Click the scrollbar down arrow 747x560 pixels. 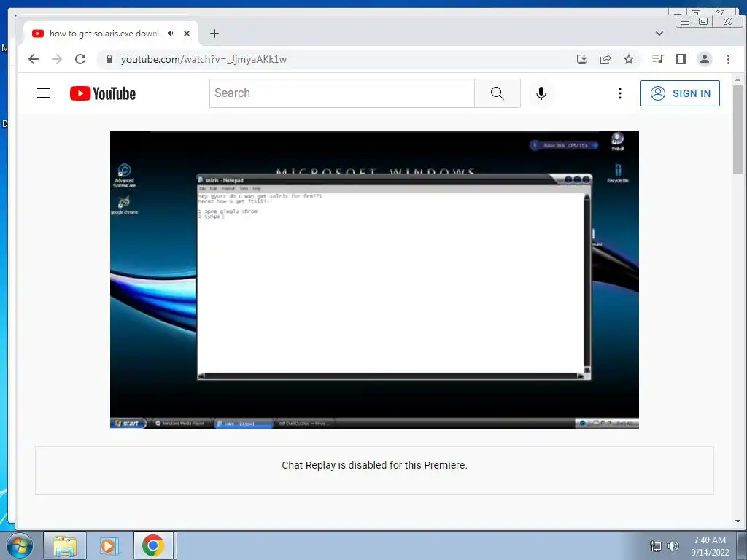pos(738,521)
